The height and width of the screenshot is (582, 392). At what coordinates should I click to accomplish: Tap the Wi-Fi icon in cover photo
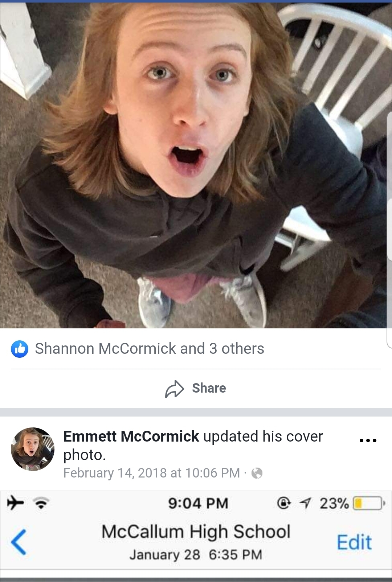pos(41,503)
